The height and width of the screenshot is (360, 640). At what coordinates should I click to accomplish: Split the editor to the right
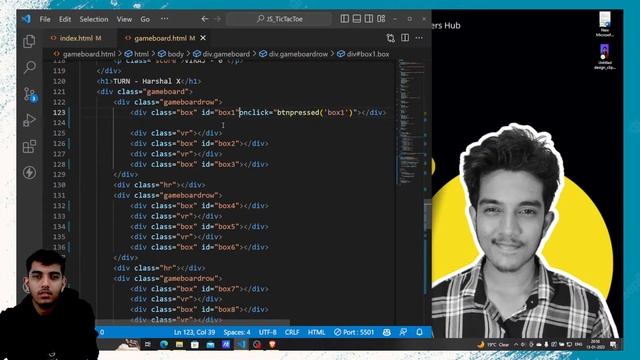click(x=405, y=38)
